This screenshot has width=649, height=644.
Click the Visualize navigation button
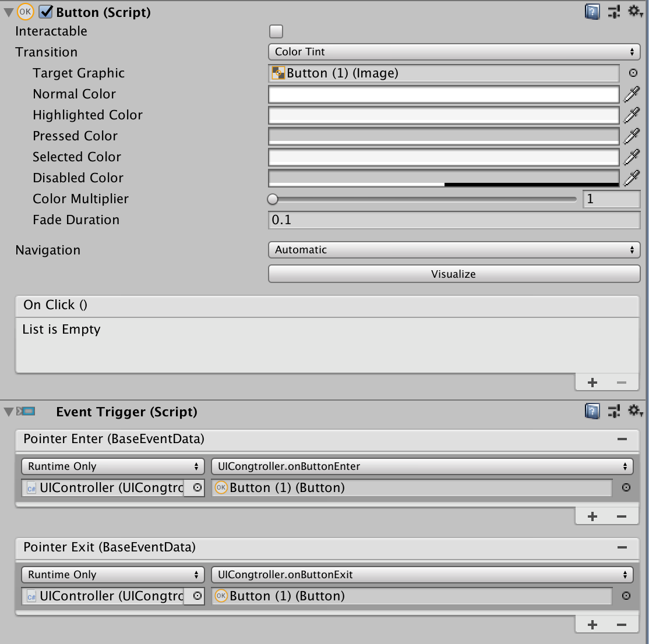click(x=454, y=274)
